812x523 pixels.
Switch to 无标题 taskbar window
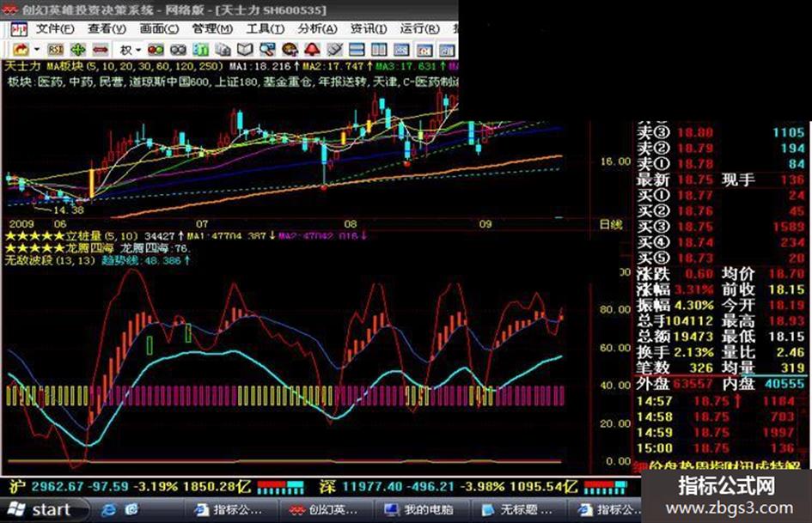tap(521, 510)
